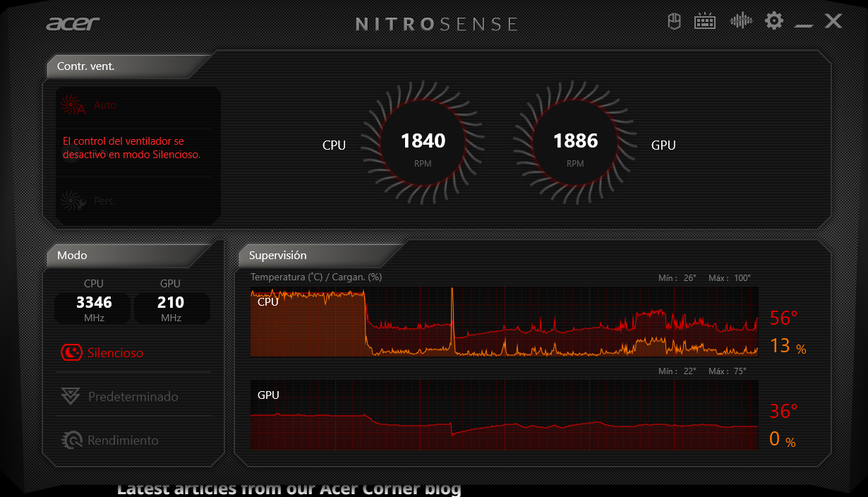Click the GPU label beside right fan
Image resolution: width=868 pixels, height=497 pixels.
(663, 145)
